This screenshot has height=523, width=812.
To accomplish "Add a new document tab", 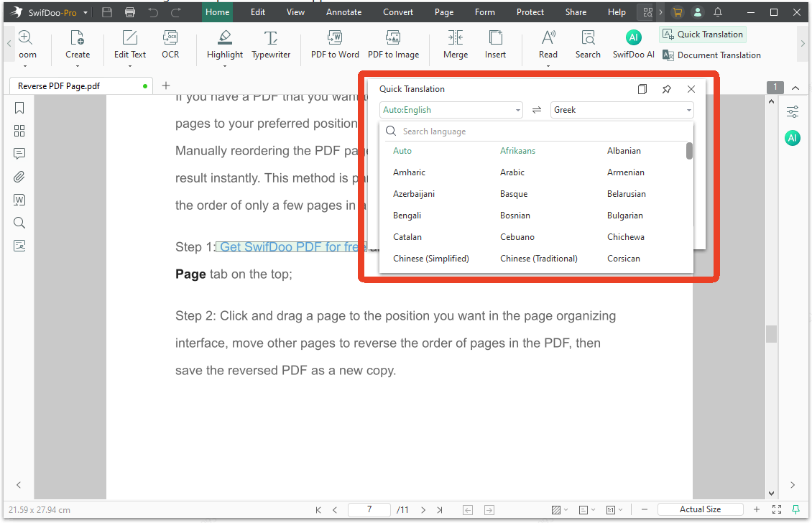I will (x=166, y=85).
